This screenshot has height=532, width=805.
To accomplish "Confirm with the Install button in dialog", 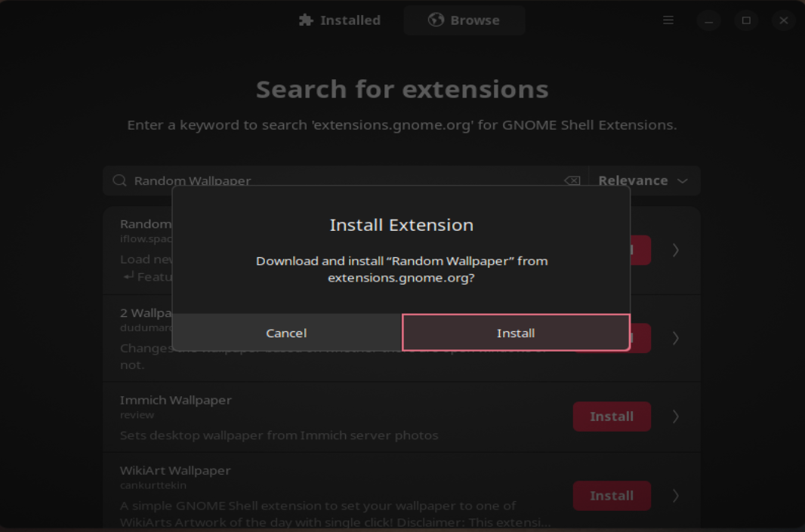I will tap(516, 333).
